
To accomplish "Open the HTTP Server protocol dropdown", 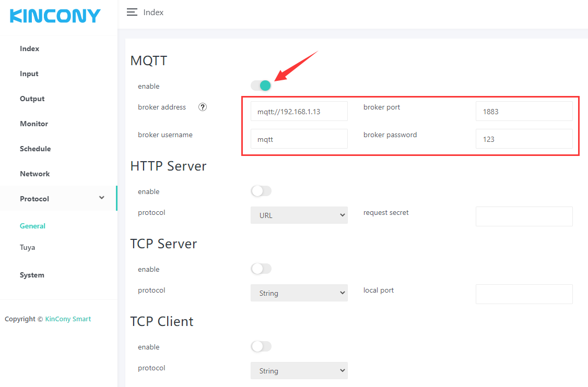I will (x=299, y=215).
